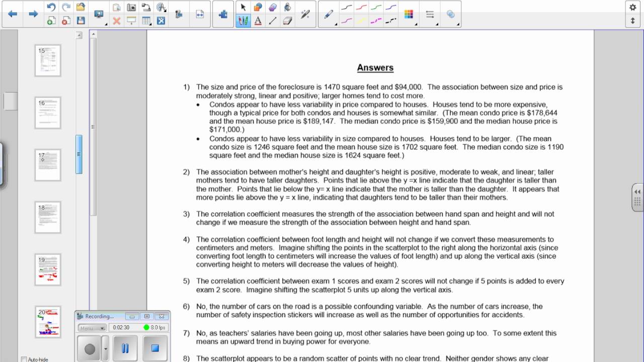
Task: Open a file with the folder icon
Action: pyautogui.click(x=80, y=7)
